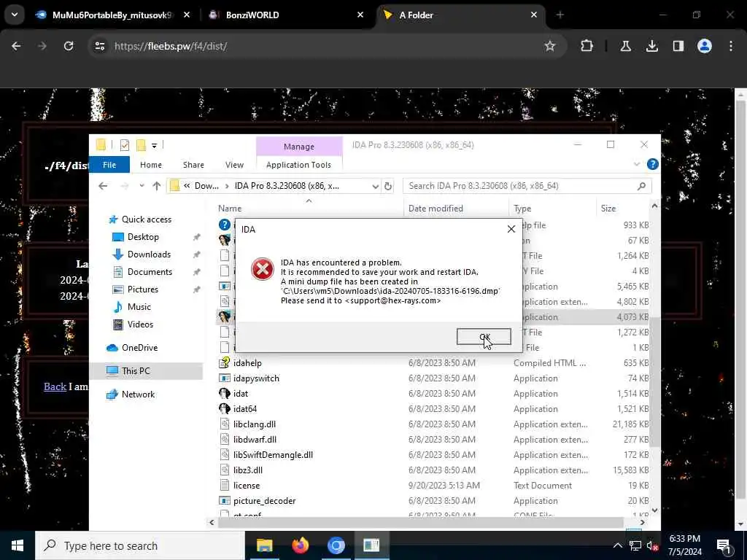Click the Explorer horizontal scrollbar
Screen dimensions: 747x560
click(420, 522)
